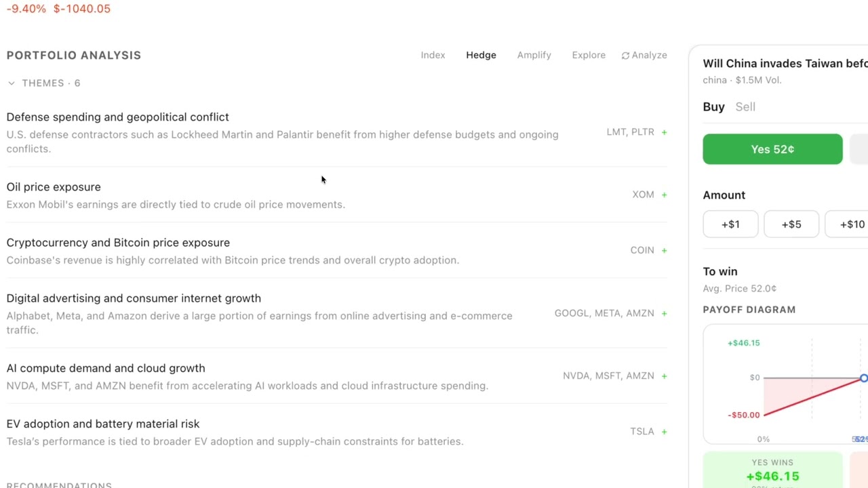Click the plus icon beside NVDA, MSFT, AMZN
The height and width of the screenshot is (488, 868).
[664, 375]
